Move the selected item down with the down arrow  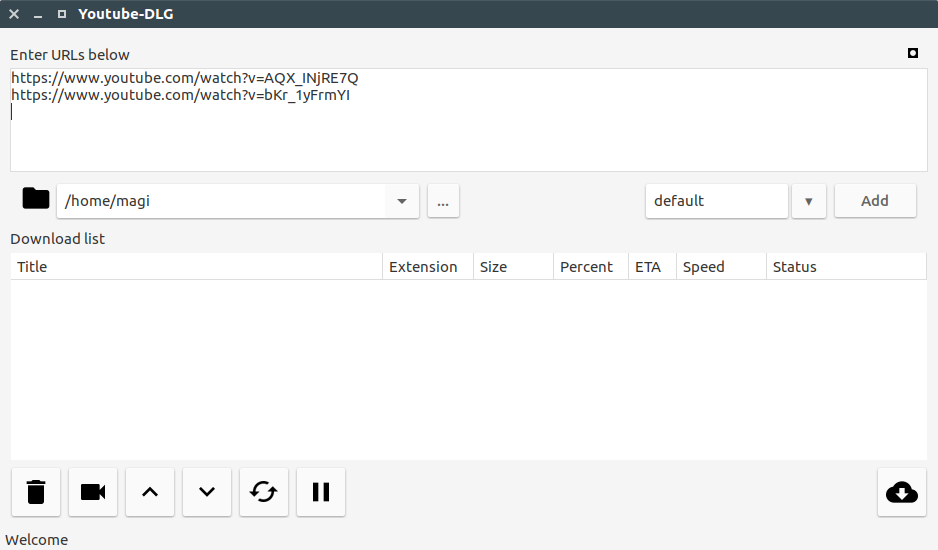coord(207,492)
